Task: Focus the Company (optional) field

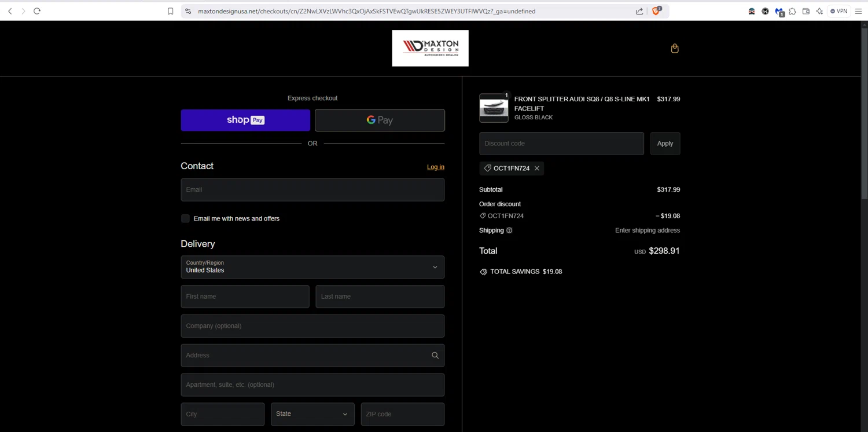Action: click(x=312, y=326)
